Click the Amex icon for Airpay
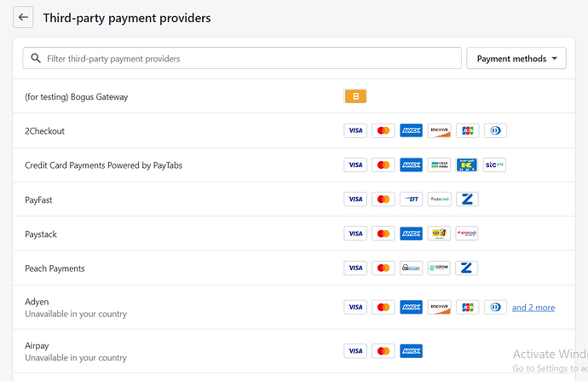588x381 pixels. (412, 351)
